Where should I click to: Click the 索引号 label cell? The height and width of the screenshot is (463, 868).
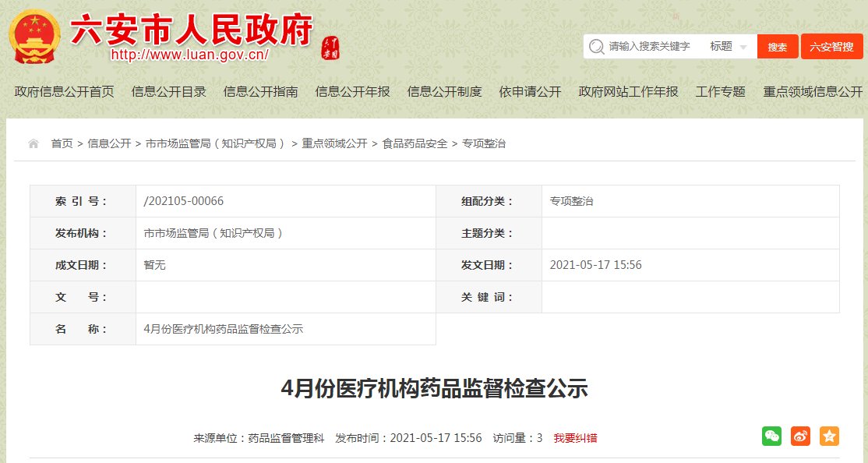83,201
